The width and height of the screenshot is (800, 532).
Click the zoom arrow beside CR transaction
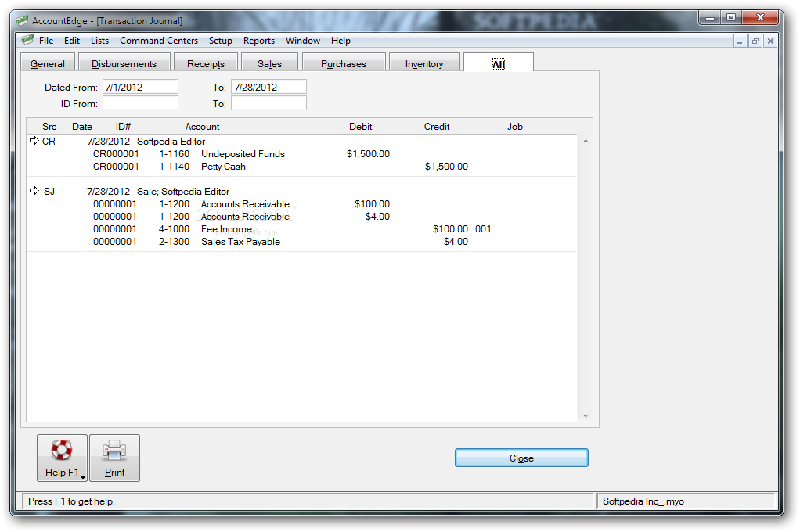(34, 141)
